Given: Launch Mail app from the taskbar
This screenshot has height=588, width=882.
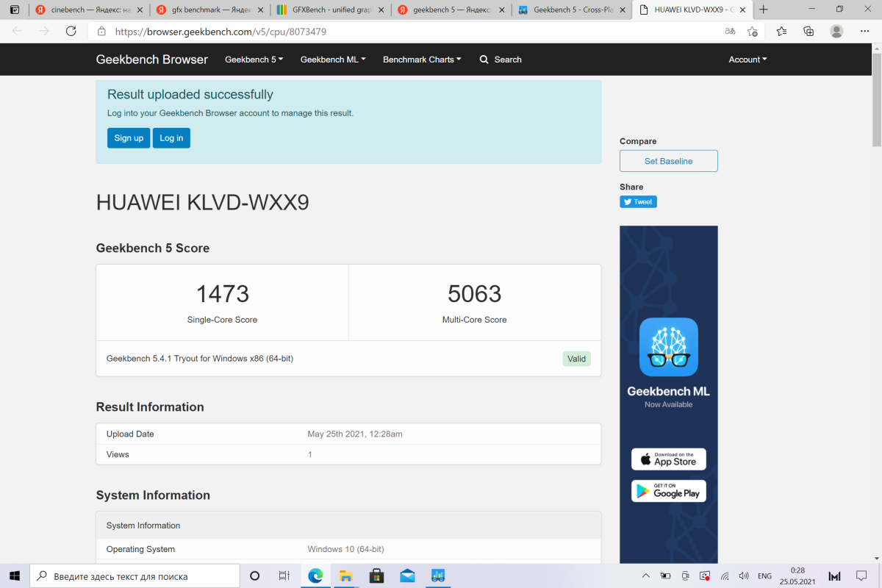Looking at the screenshot, I should click(x=407, y=576).
